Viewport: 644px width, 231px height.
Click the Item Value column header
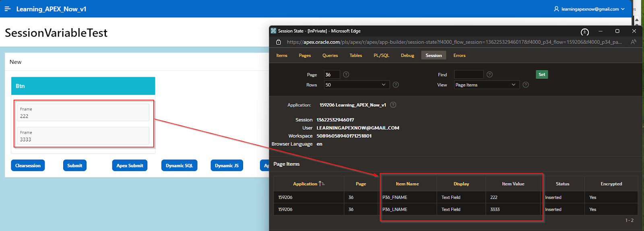[x=513, y=184]
